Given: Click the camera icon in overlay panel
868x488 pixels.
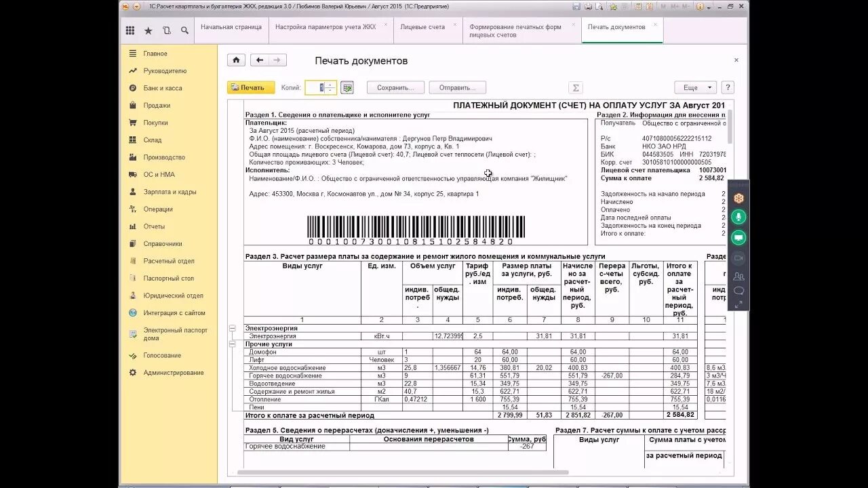Looking at the screenshot, I should [x=738, y=258].
